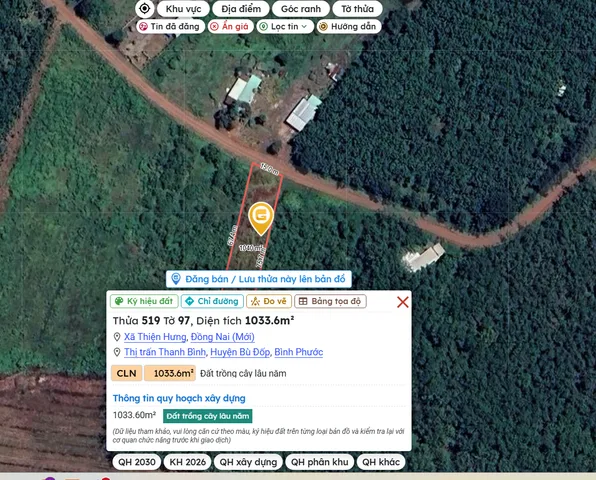Image resolution: width=596 pixels, height=480 pixels.
Task: Activate the Đo vẽ measuring tool
Action: coord(269,301)
